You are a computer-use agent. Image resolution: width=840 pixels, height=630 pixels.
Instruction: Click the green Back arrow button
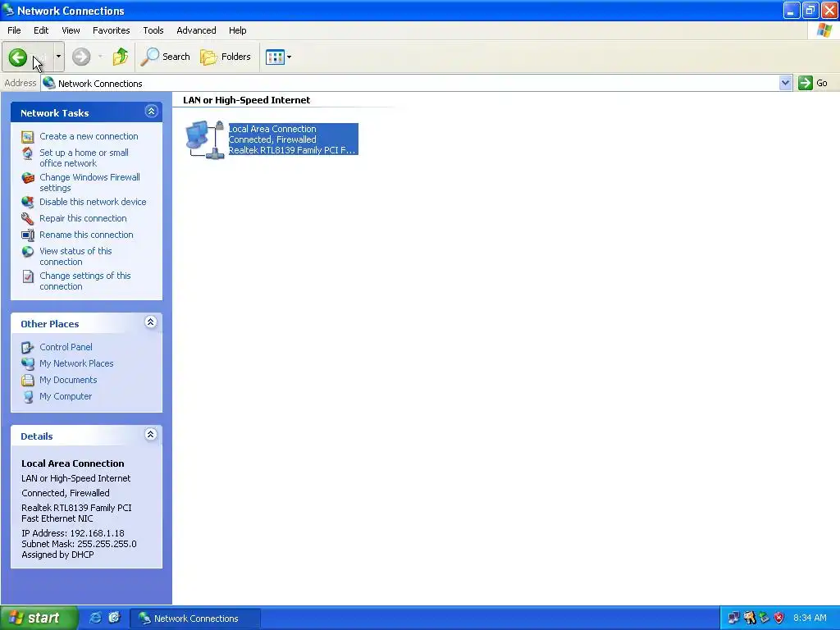(x=18, y=57)
